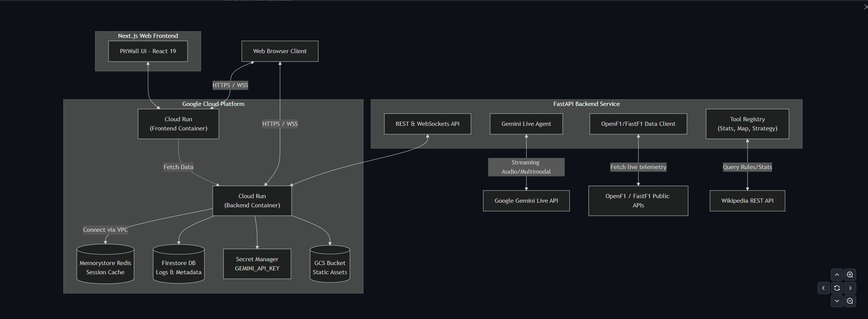Click the Fetch Data edge label
868x319 pixels.
179,167
